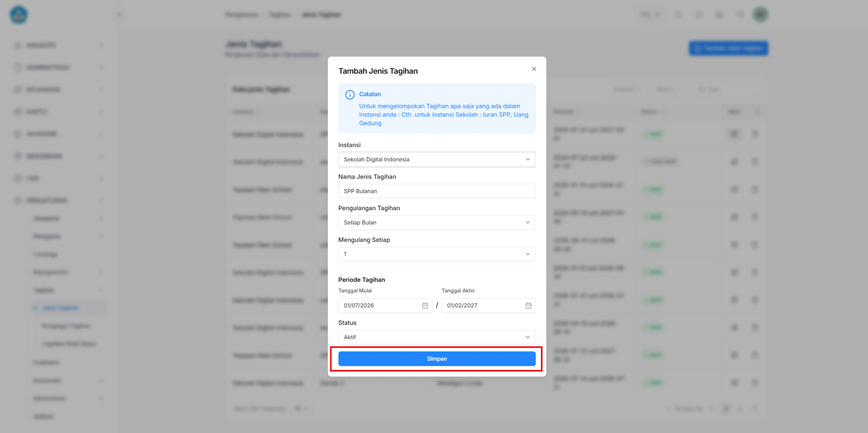Click the "Instansi" field label

coord(349,145)
